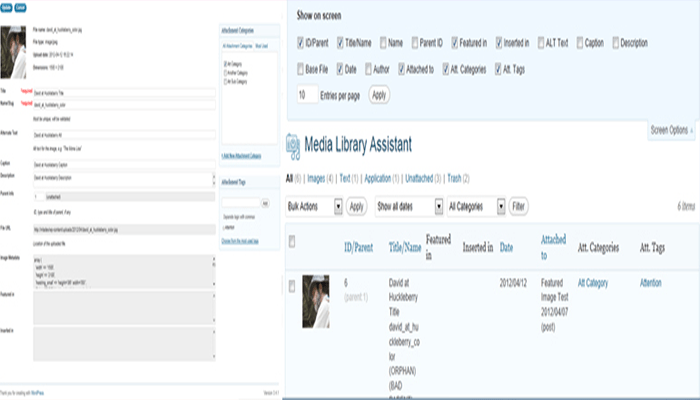
Task: Click Add New Attachment Category link
Action: [241, 156]
